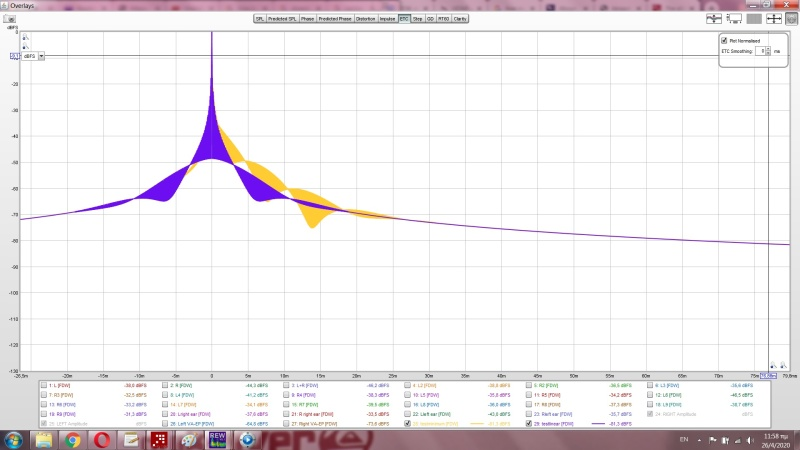Viewport: 800px width, 450px height.
Task: Switch to the Predicted SPL tab
Action: pyautogui.click(x=282, y=18)
